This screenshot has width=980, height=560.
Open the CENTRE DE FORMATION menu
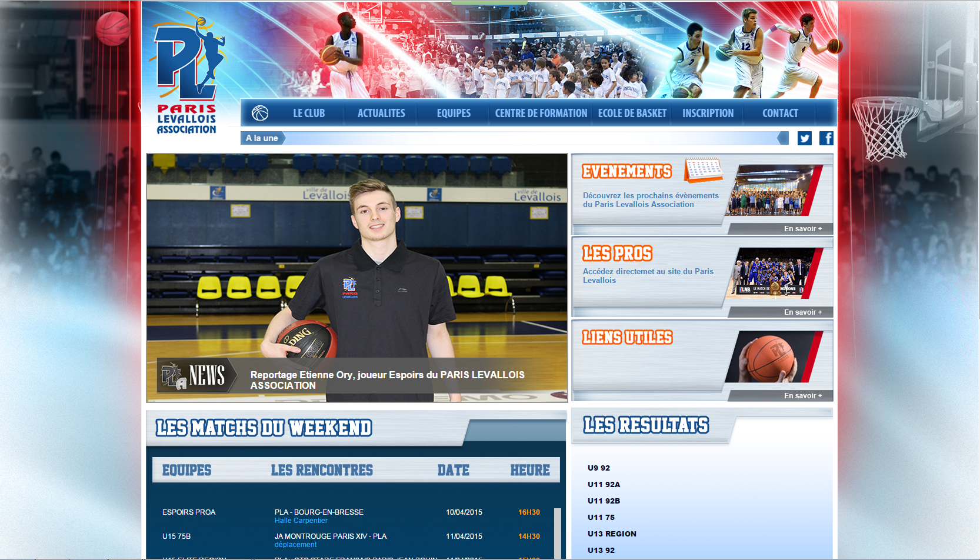(x=541, y=113)
